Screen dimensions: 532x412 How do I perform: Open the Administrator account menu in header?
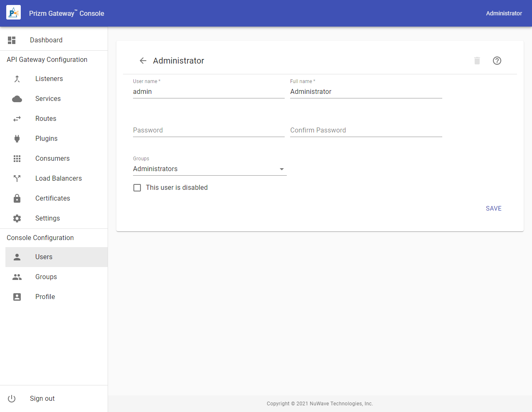click(504, 13)
